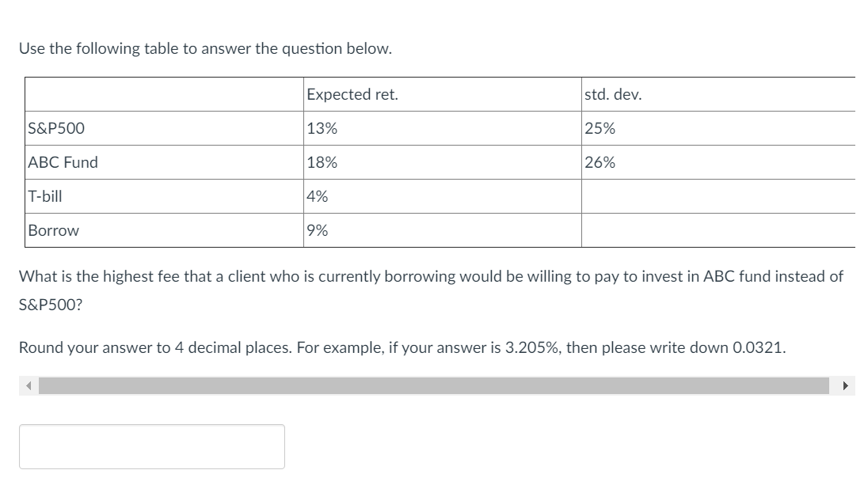Click the empty cell beside T-bill
The width and height of the screenshot is (868, 489).
click(717, 196)
